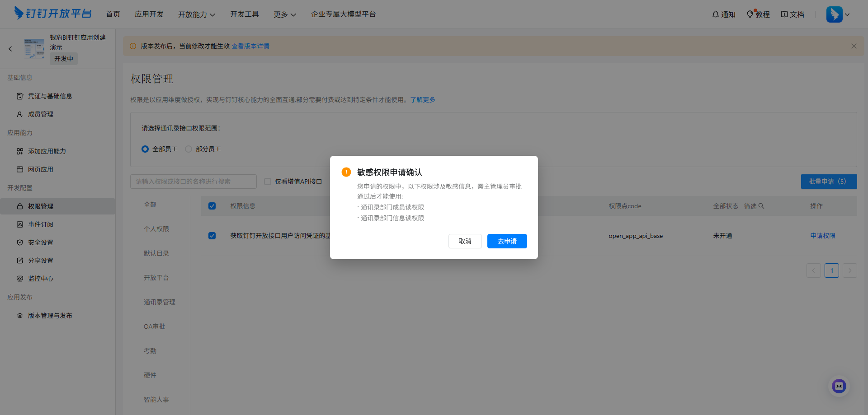Open the 查看版本详情 link
Image resolution: width=868 pixels, height=415 pixels.
[x=250, y=46]
